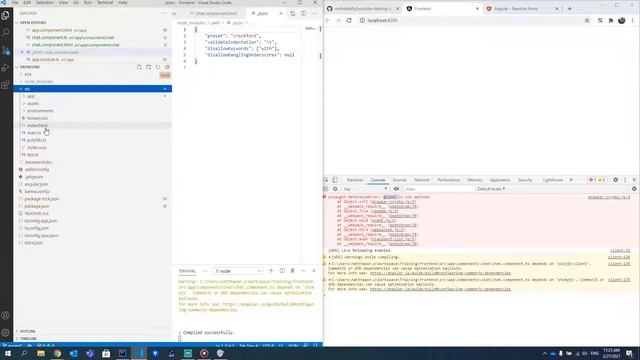Open terminal selector dropdown showing node
The height and width of the screenshot is (360, 640).
pyautogui.click(x=238, y=271)
